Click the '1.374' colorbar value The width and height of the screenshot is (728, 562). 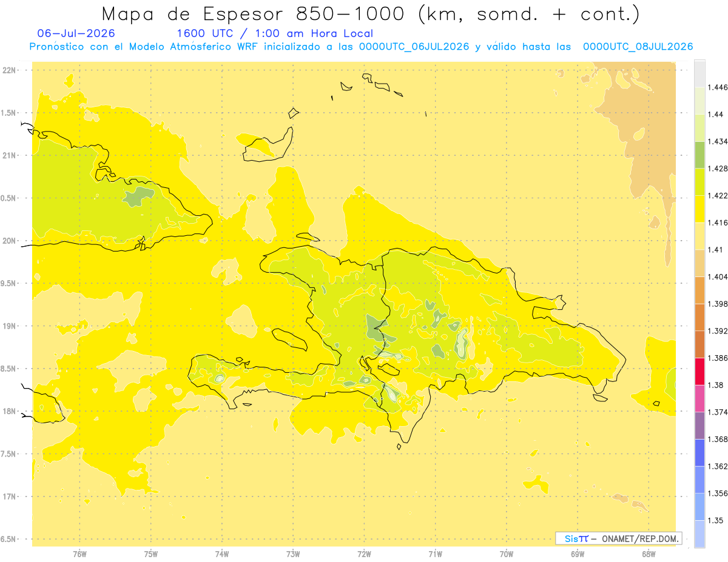[719, 412]
